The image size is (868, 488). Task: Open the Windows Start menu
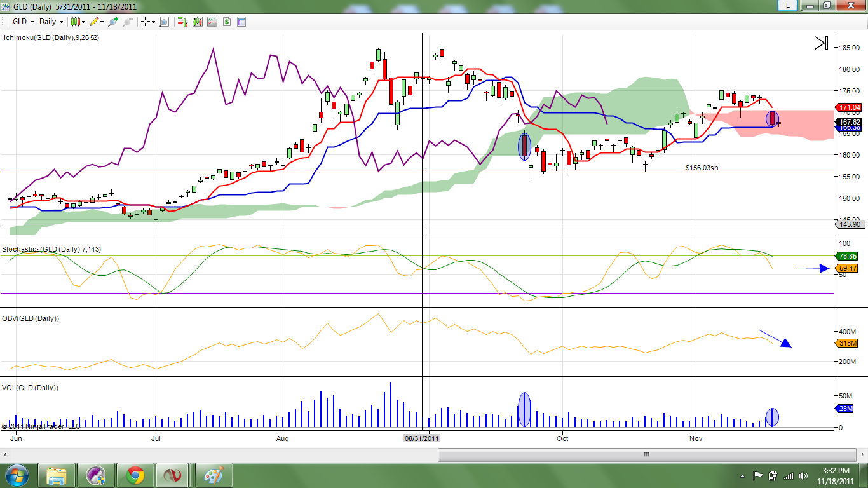(17, 475)
